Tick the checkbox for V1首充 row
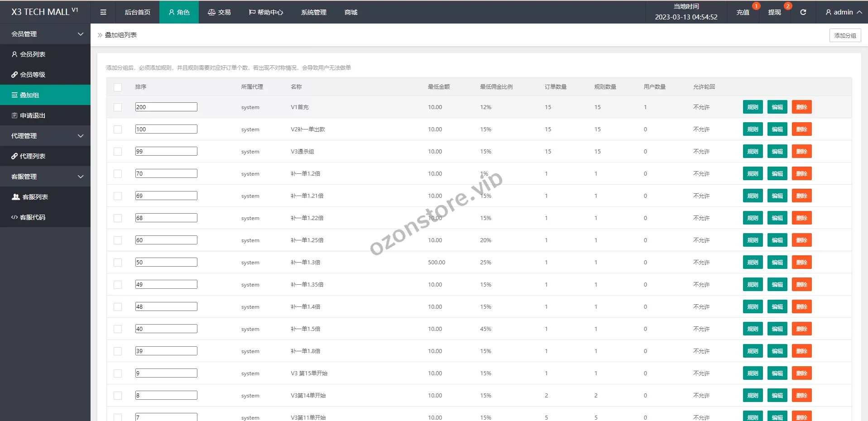This screenshot has height=421, width=868. (118, 107)
